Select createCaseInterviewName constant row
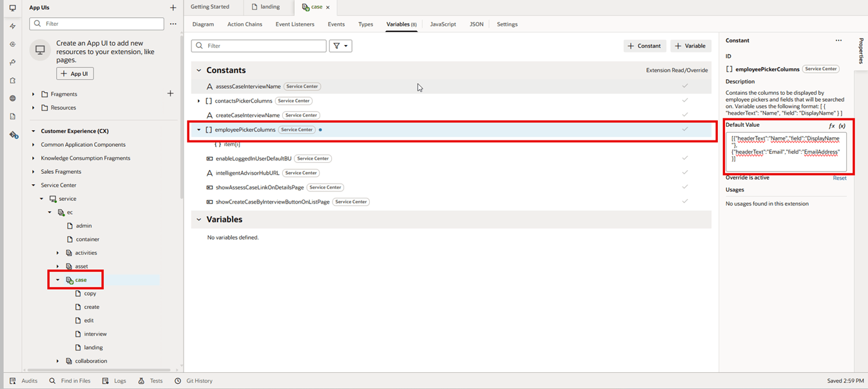The image size is (868, 389). coord(451,115)
